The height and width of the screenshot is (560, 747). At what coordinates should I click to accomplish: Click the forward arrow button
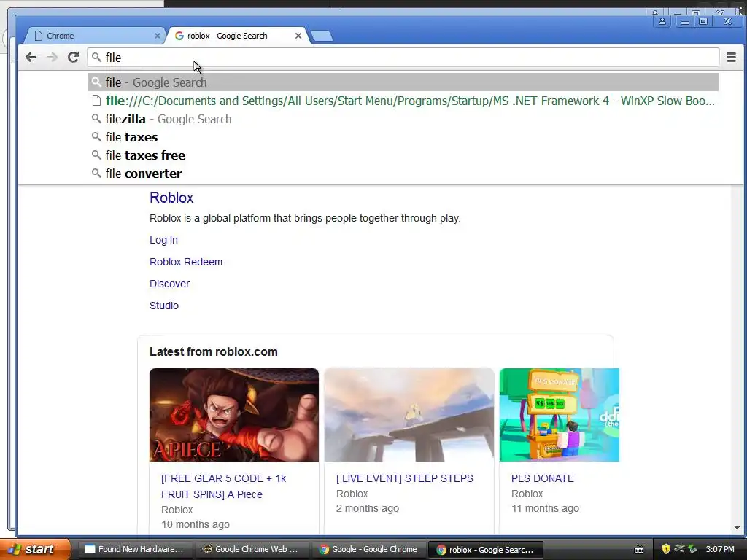pyautogui.click(x=52, y=58)
